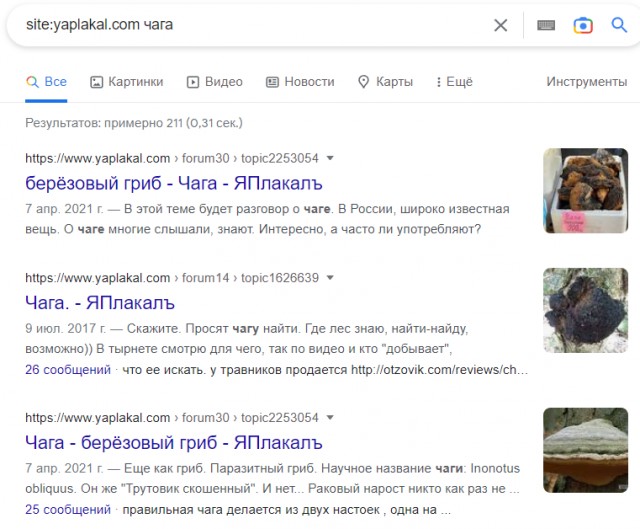Expand the dropdown arrow next to topic1626639 URL
This screenshot has height=529, width=640.
pos(330,278)
